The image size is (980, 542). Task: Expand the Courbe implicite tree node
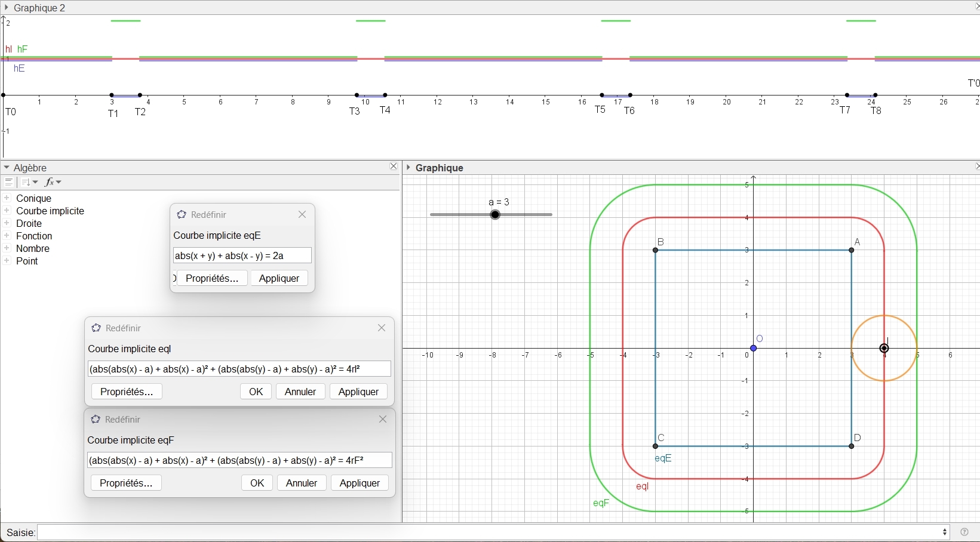tap(7, 211)
